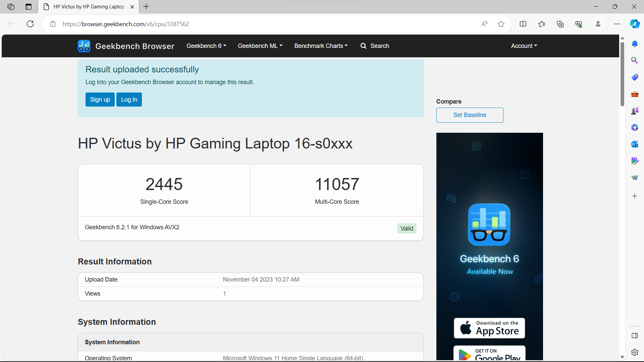Open browser Collections icon
This screenshot has width=644, height=362.
pos(560,24)
